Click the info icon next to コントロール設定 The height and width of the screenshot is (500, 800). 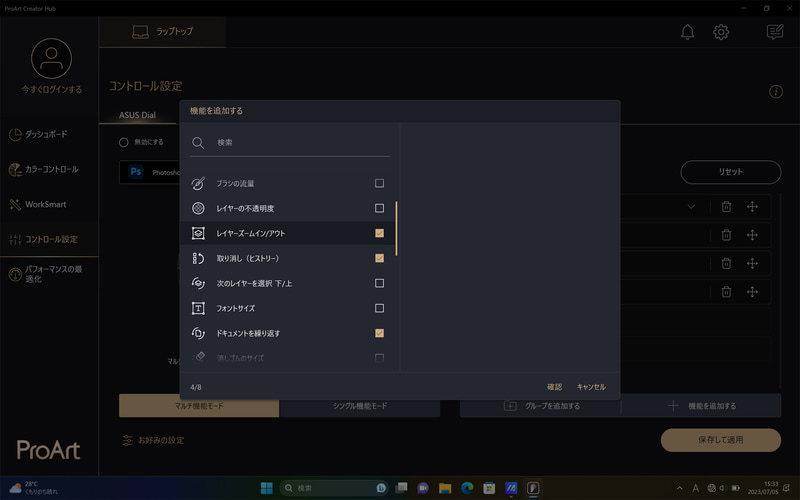[776, 92]
